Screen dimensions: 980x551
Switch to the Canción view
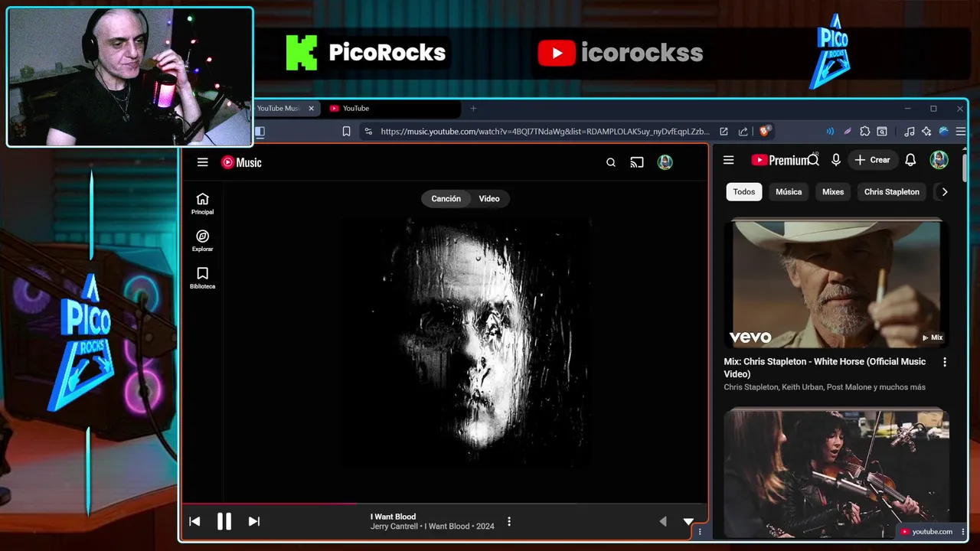tap(446, 199)
